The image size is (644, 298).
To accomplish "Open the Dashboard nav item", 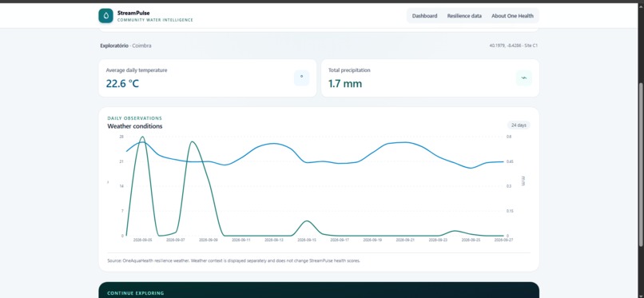I will pos(425,16).
